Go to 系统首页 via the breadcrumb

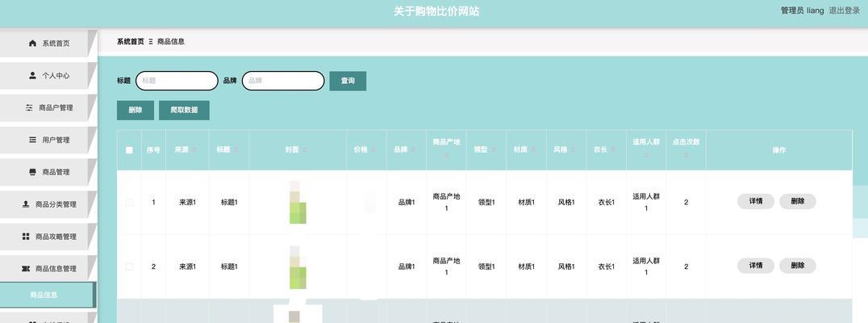tap(131, 41)
